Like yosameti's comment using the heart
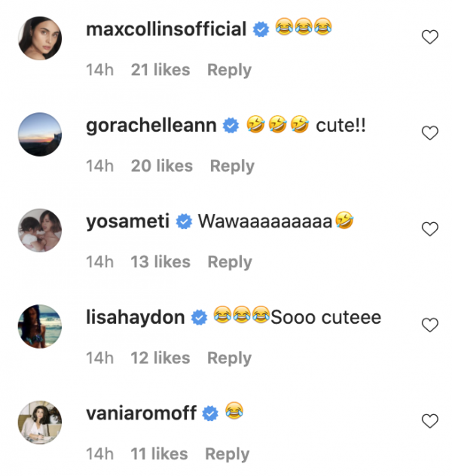The image size is (452, 476). point(429,229)
